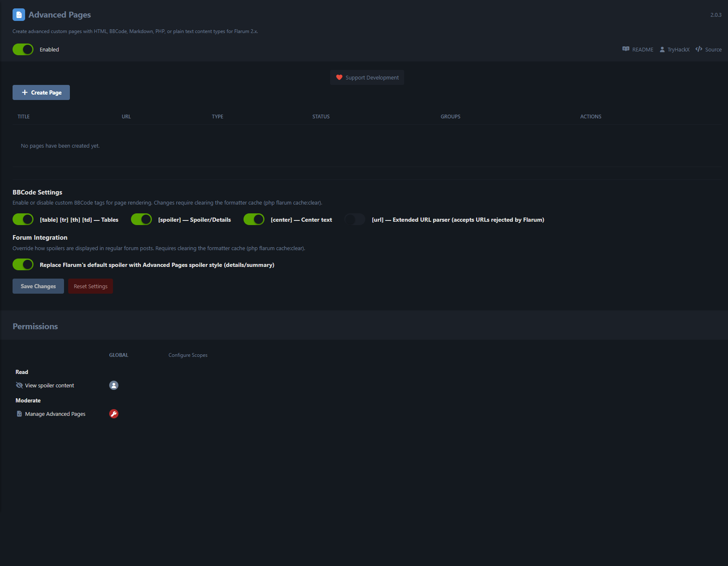Click Configure Scopes in Permissions
The height and width of the screenshot is (566, 728).
click(x=188, y=355)
